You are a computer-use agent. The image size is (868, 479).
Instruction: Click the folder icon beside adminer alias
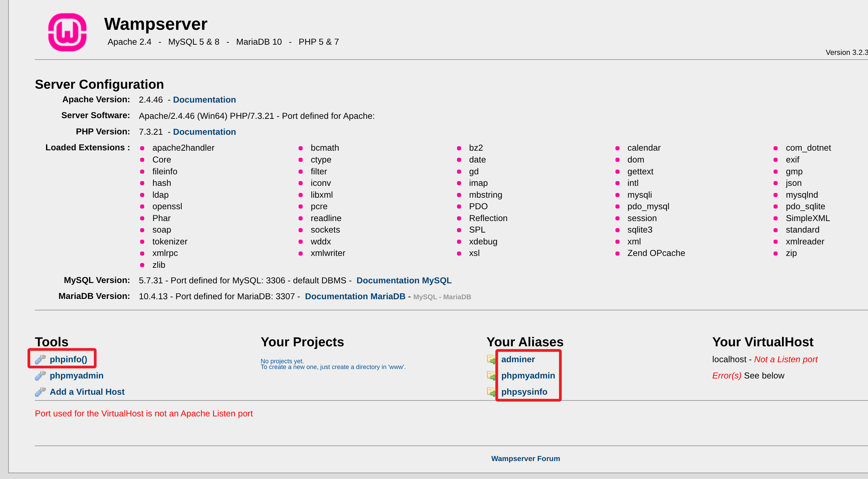click(491, 359)
